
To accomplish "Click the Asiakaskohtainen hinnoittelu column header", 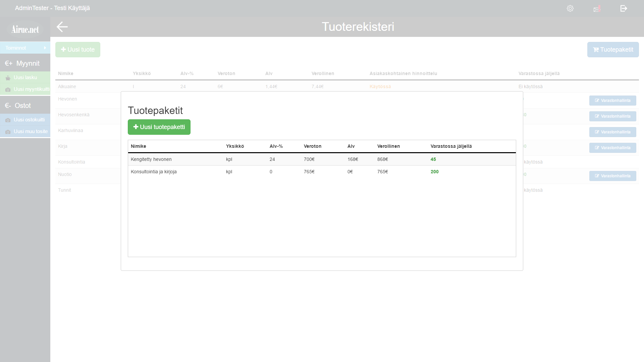I will (x=403, y=73).
